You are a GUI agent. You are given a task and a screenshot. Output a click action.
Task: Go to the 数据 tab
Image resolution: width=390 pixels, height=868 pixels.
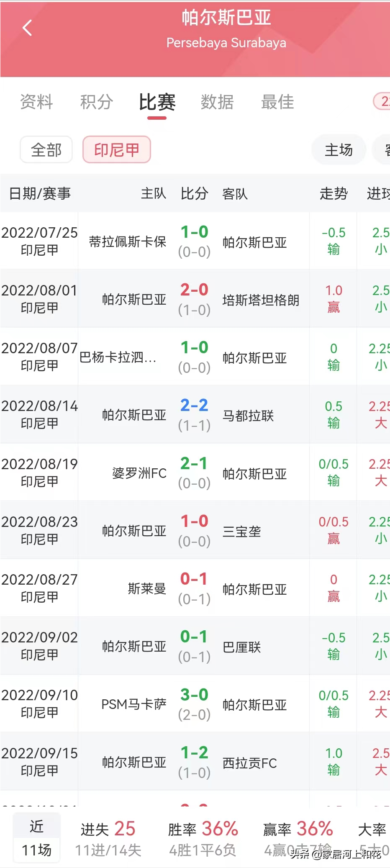pos(217,102)
